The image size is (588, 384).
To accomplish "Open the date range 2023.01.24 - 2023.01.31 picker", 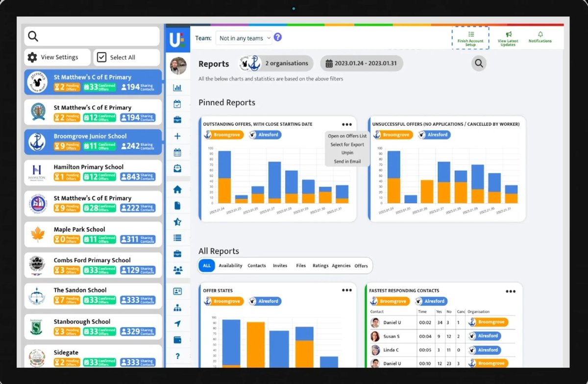I will coord(362,63).
